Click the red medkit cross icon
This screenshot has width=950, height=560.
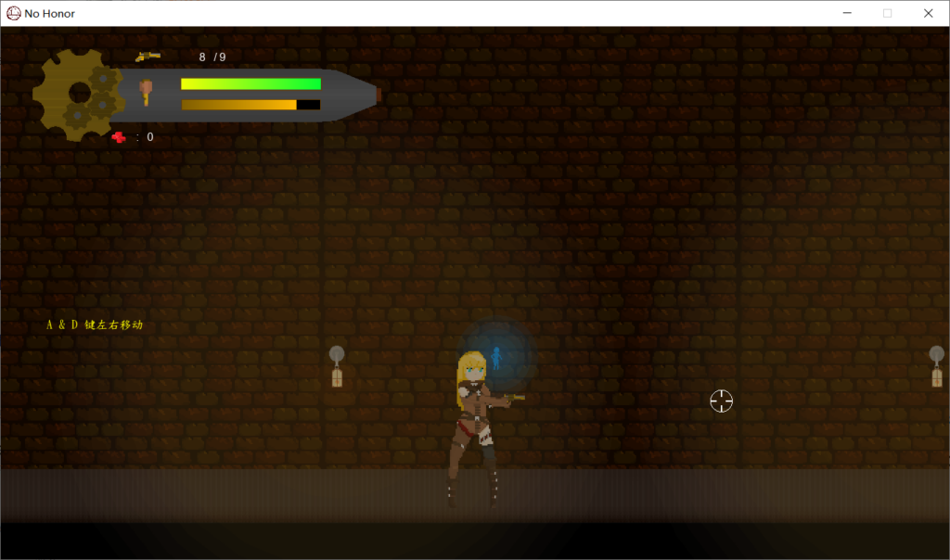pos(119,137)
